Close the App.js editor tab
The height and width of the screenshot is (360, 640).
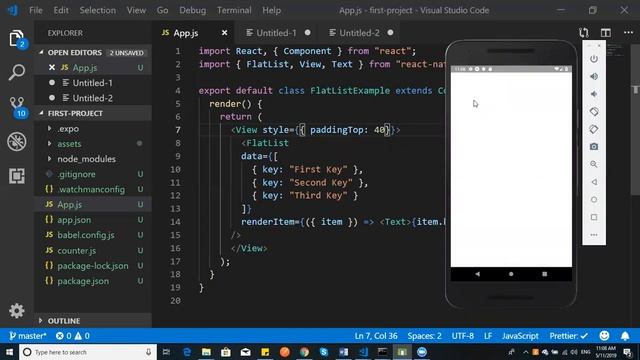(x=224, y=33)
